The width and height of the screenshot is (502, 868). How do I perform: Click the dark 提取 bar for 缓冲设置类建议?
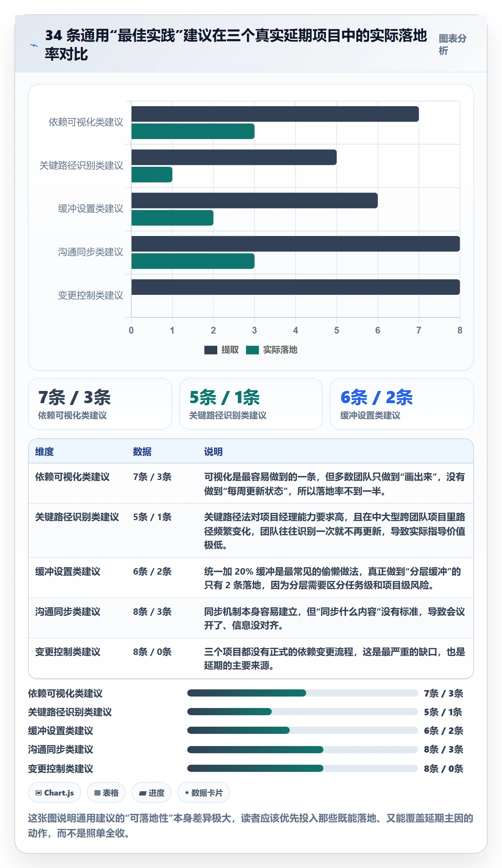[x=255, y=201]
